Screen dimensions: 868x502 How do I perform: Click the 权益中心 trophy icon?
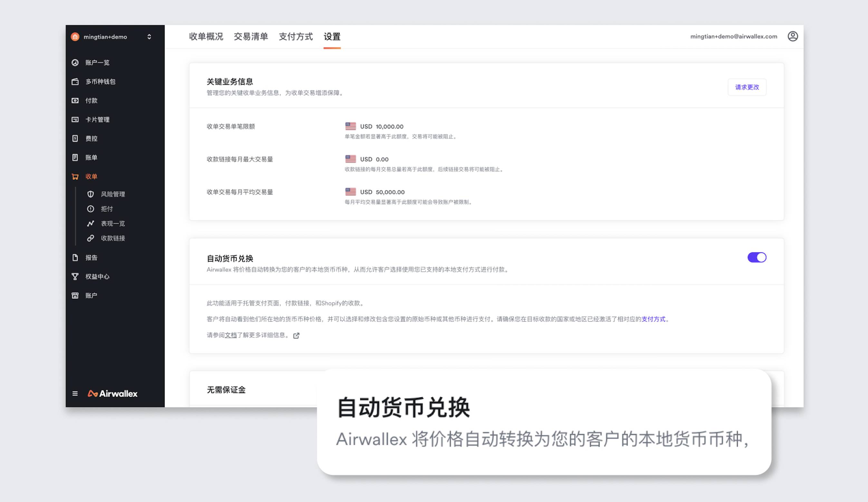(75, 276)
